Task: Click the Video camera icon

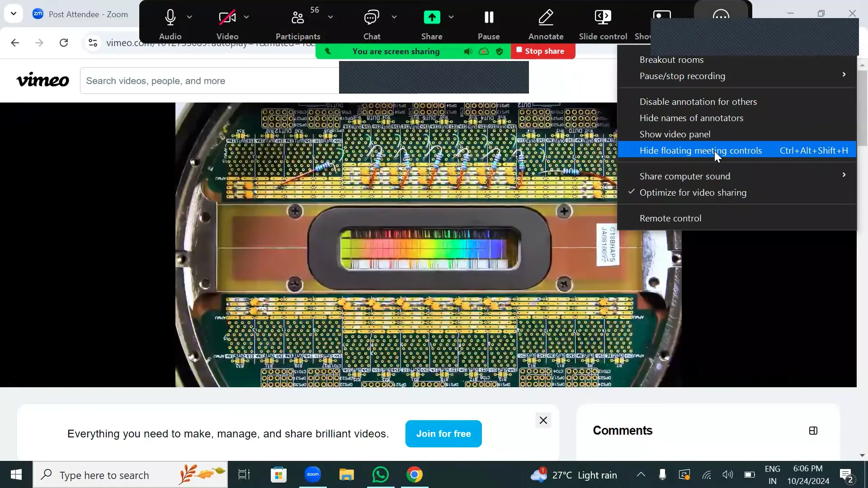Action: pos(227,18)
